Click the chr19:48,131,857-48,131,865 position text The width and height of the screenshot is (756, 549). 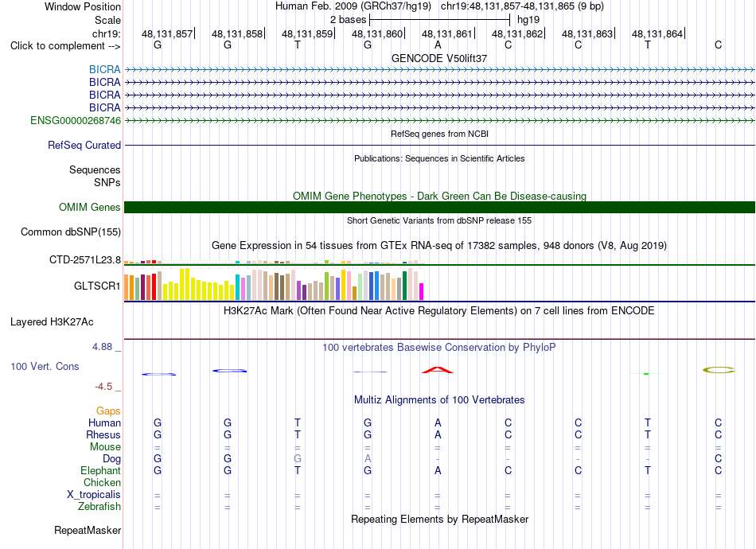[x=522, y=6]
